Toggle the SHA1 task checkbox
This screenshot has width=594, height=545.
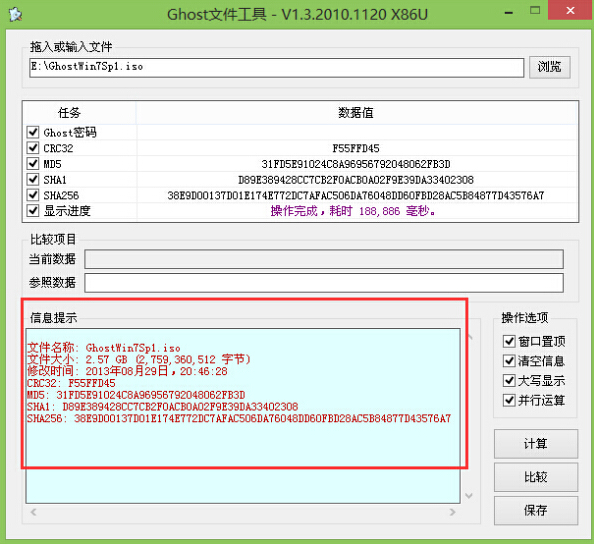33,179
